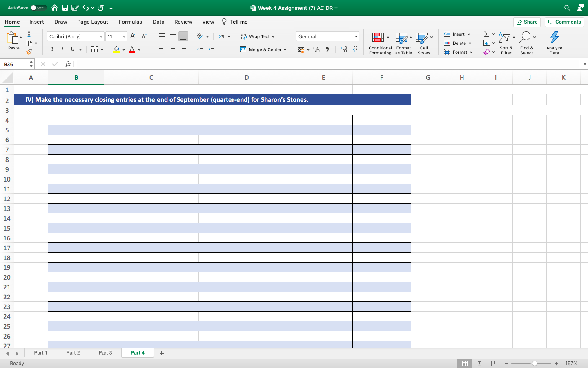Apply red font color swatch

coord(132,49)
